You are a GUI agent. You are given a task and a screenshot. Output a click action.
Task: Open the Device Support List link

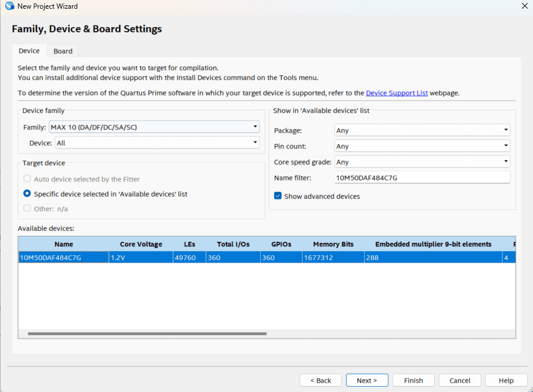tap(397, 93)
